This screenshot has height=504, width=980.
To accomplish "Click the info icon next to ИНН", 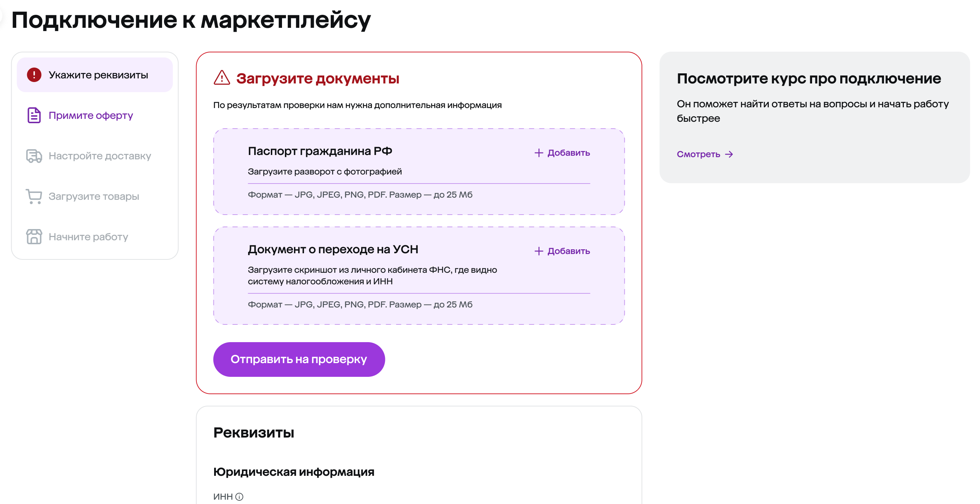I will click(239, 496).
